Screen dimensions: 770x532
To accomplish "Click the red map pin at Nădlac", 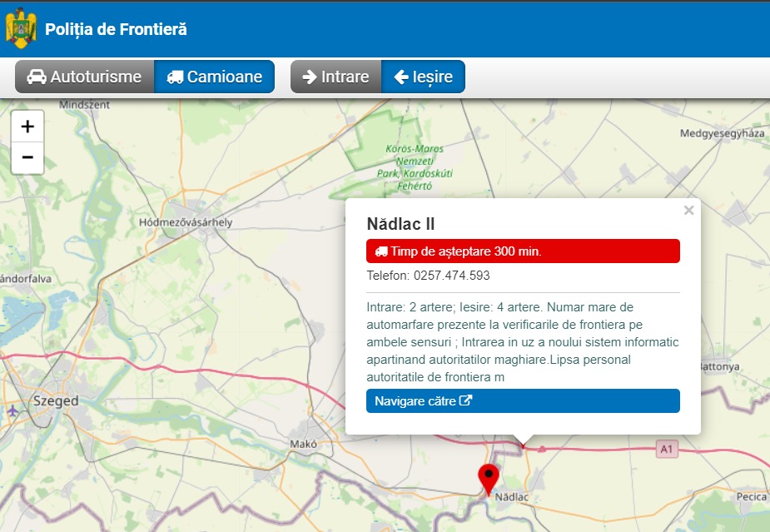I will (x=488, y=479).
